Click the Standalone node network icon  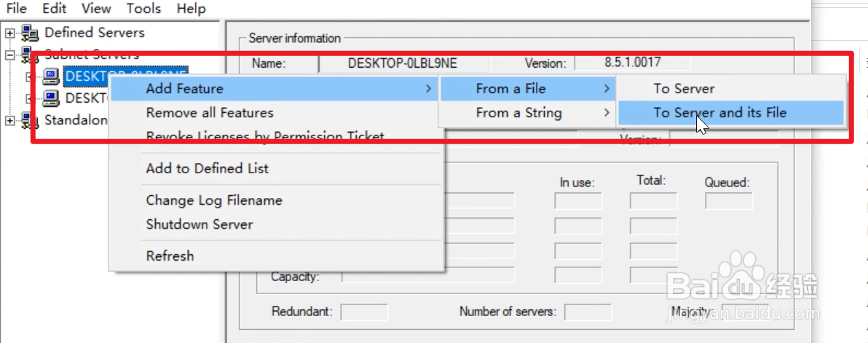point(30,120)
